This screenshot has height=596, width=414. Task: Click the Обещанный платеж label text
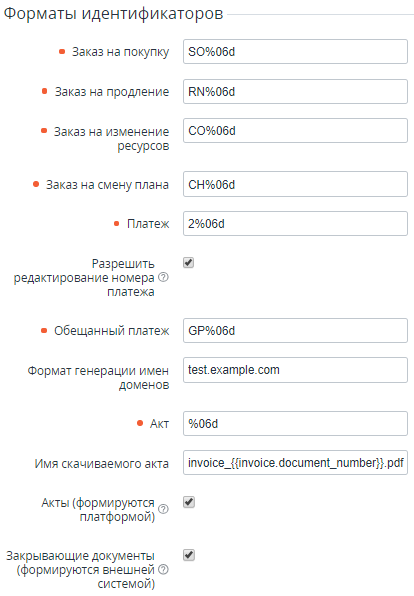tap(111, 331)
